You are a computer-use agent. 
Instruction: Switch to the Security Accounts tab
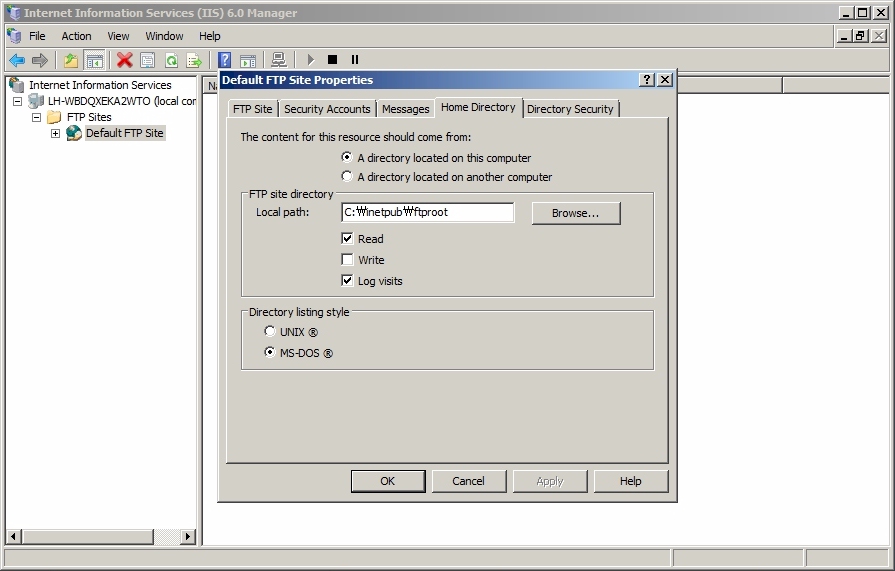click(x=327, y=109)
